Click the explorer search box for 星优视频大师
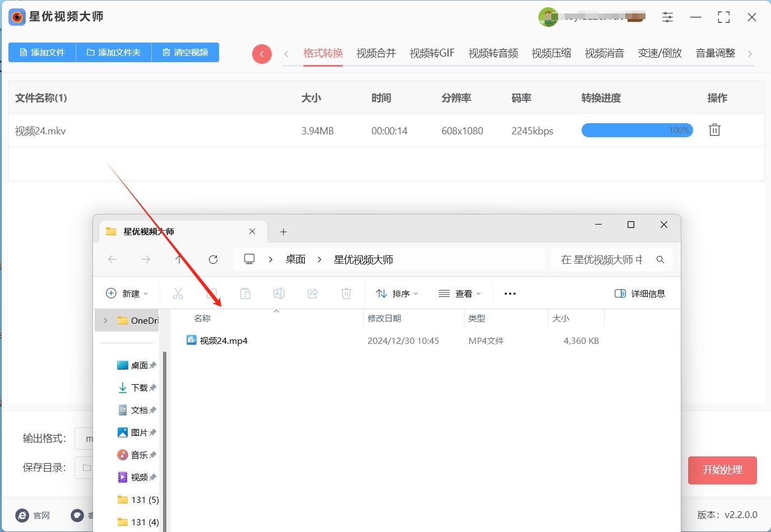This screenshot has width=771, height=532. click(x=602, y=259)
